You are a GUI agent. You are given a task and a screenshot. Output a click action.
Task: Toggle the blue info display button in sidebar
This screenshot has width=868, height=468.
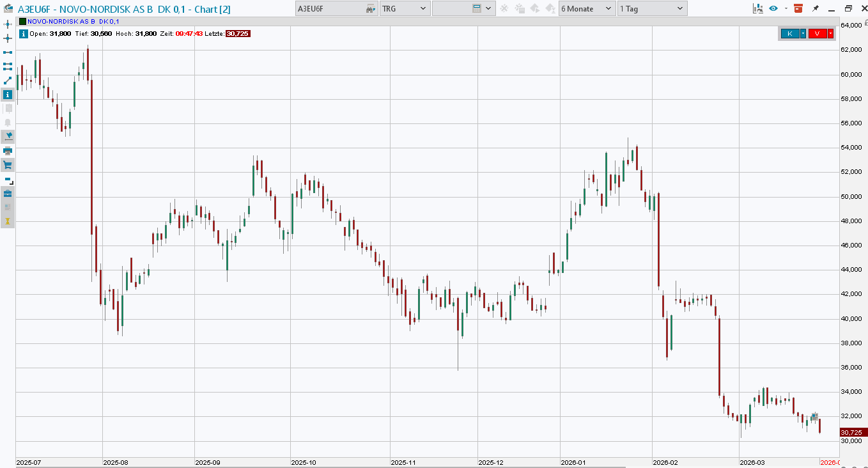point(8,94)
